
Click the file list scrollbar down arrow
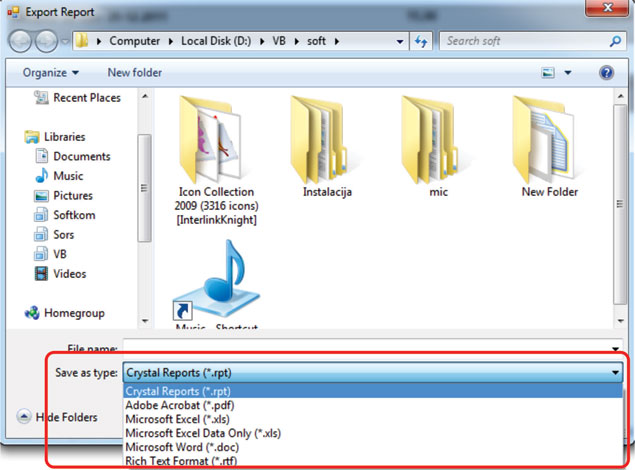click(x=620, y=321)
